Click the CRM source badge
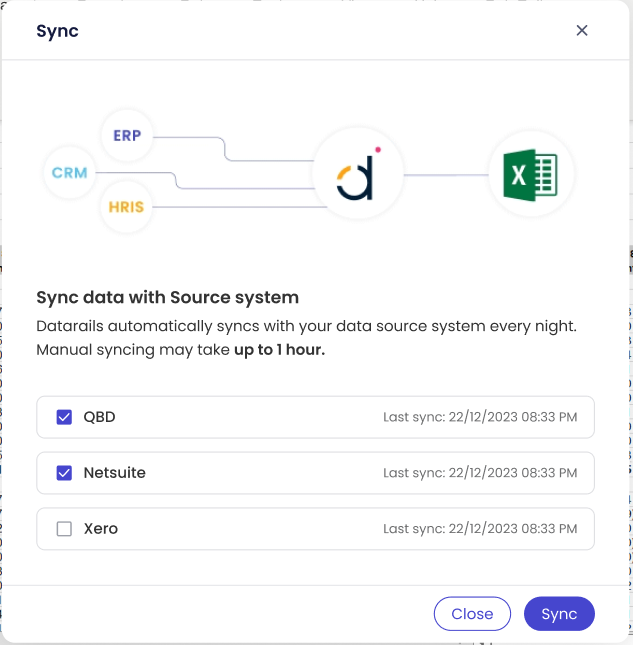This screenshot has height=645, width=633. (x=70, y=172)
